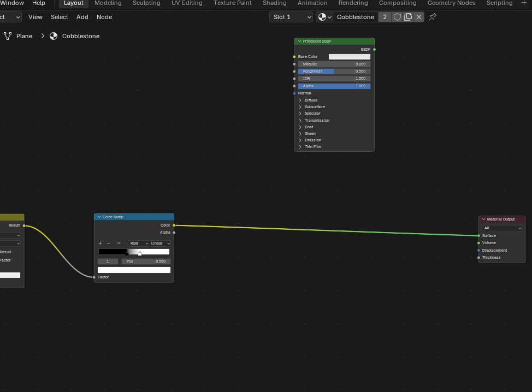
Task: Open the Node menu
Action: tap(104, 17)
